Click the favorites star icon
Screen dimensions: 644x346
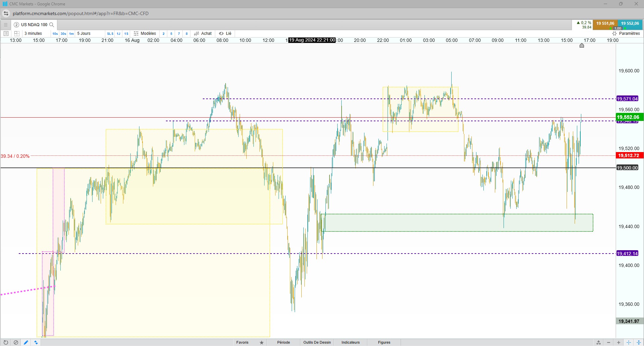pyautogui.click(x=261, y=342)
